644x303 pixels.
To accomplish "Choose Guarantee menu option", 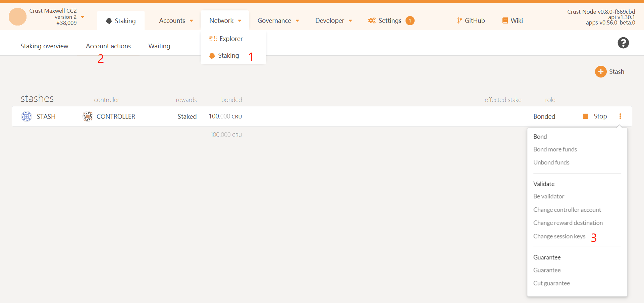I will [x=547, y=270].
